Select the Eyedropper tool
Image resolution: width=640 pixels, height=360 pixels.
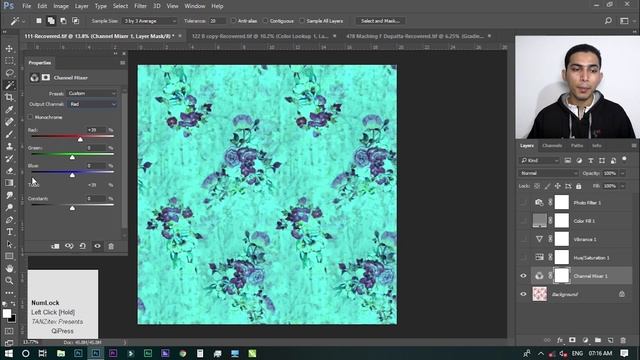pos(9,109)
